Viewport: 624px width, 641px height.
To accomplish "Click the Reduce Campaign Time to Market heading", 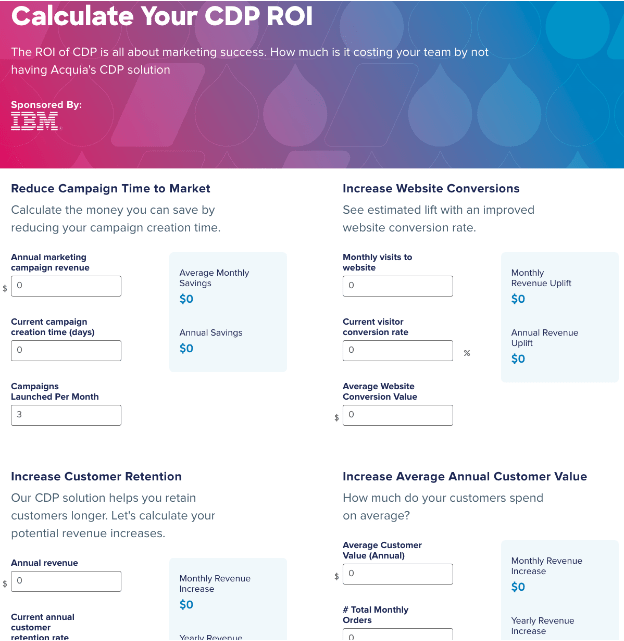I will 110,188.
